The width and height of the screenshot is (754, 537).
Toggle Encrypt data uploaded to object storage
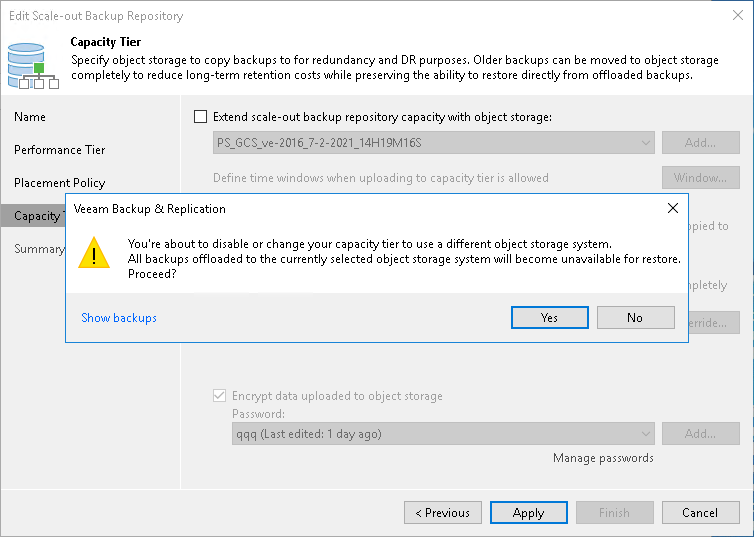[x=220, y=396]
